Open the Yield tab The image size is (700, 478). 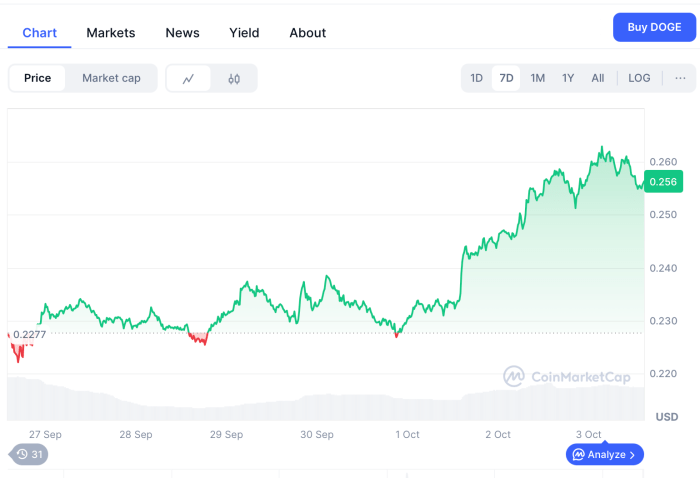click(x=244, y=33)
